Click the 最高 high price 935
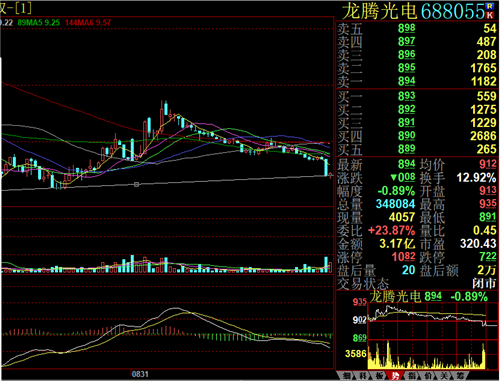Viewport: 500px width, 381px height. tap(488, 204)
